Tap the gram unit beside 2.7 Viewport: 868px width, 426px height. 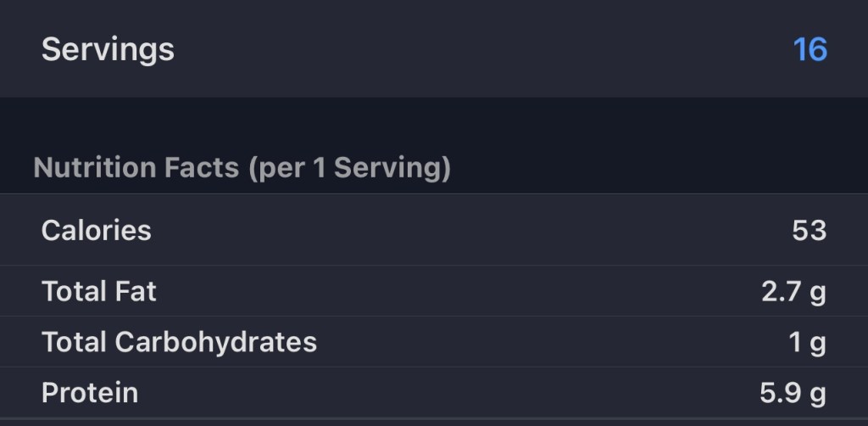(x=818, y=293)
